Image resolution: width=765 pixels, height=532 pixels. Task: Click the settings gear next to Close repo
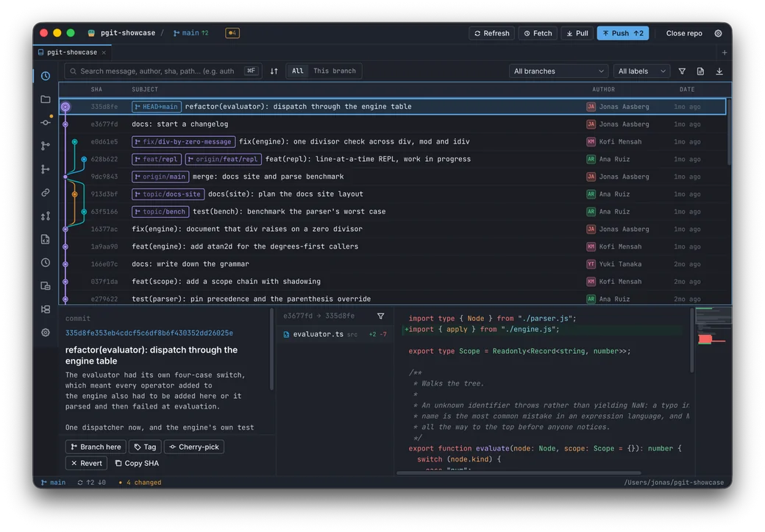718,33
